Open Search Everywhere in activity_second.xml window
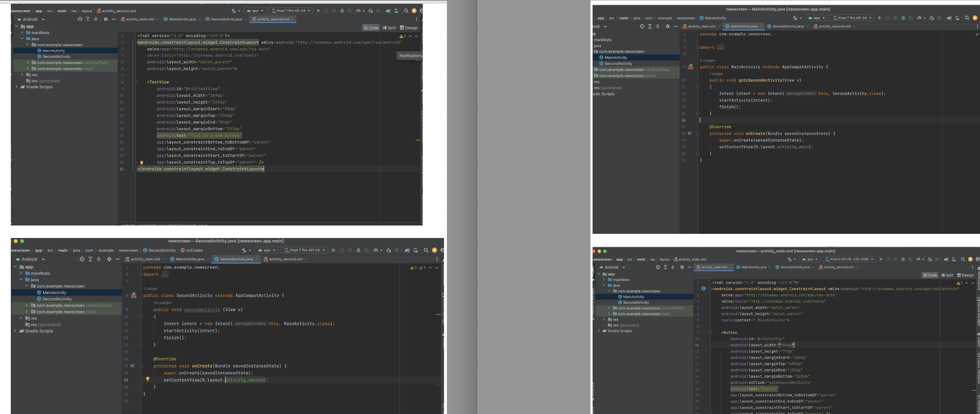This screenshot has width=980, height=414. [406, 11]
